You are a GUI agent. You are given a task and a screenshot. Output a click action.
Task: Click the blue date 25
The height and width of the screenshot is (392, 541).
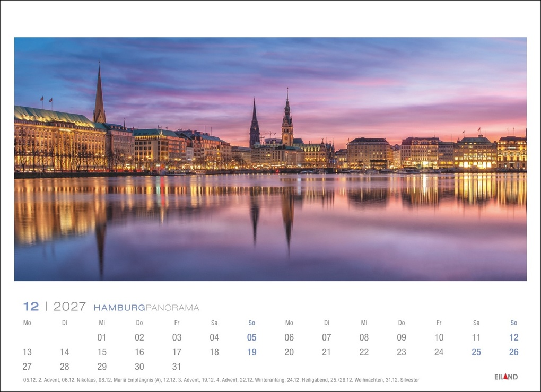click(476, 352)
